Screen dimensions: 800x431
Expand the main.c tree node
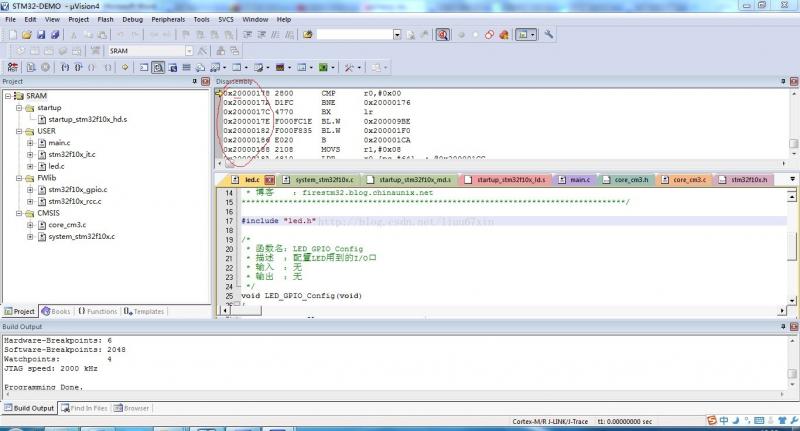pos(30,143)
